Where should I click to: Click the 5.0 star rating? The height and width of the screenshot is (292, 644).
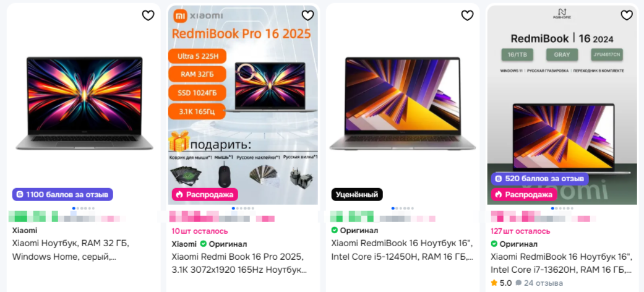point(502,283)
